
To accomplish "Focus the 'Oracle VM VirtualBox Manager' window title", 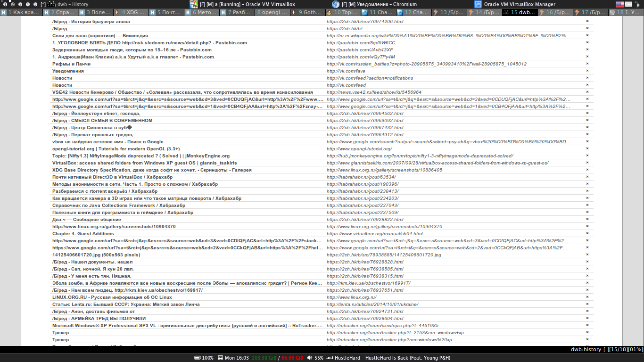I will pos(520,4).
